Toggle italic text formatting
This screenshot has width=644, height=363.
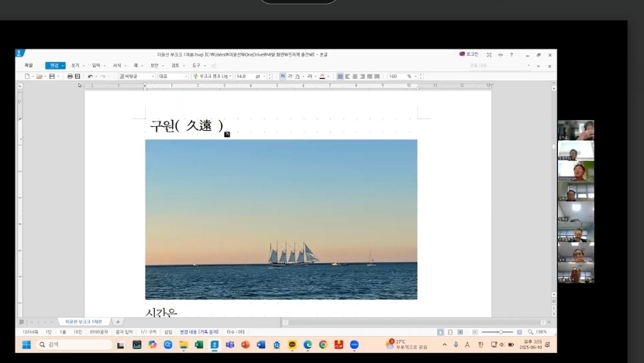click(x=291, y=77)
